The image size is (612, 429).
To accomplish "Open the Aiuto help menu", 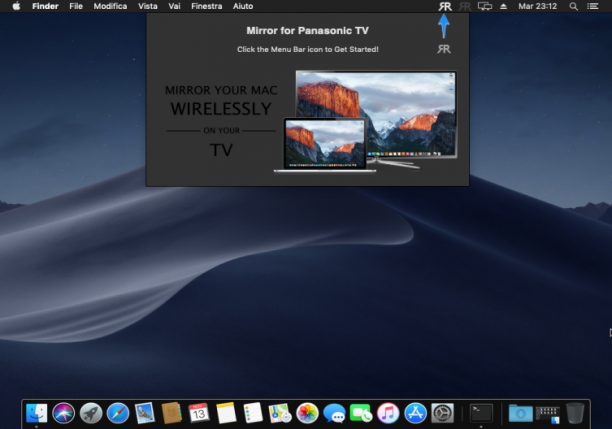I will click(x=243, y=6).
